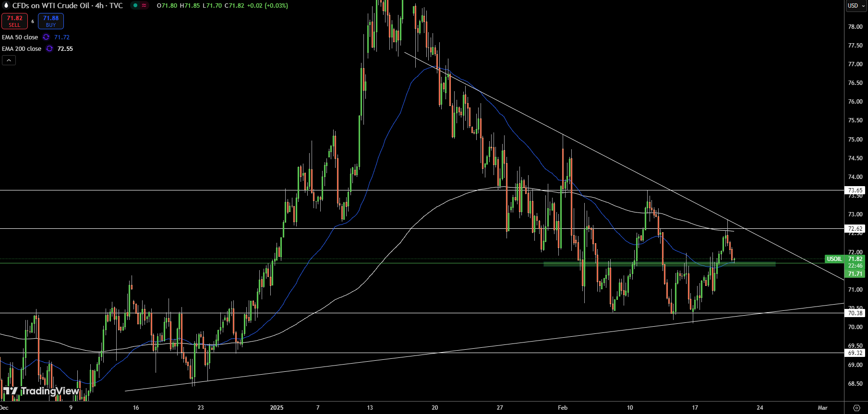868x414 pixels.
Task: Click the Feb label on time axis
Action: click(x=563, y=408)
